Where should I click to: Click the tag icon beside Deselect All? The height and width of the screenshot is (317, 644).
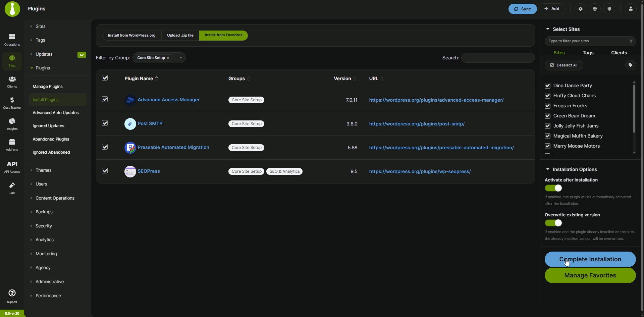(631, 65)
